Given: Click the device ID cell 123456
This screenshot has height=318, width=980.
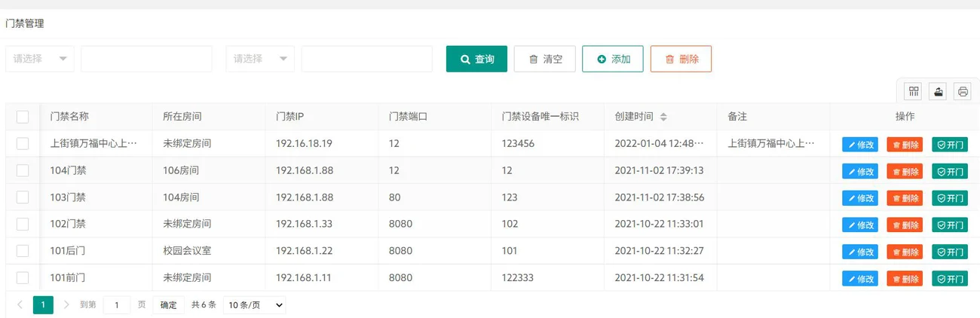Looking at the screenshot, I should pyautogui.click(x=518, y=143).
